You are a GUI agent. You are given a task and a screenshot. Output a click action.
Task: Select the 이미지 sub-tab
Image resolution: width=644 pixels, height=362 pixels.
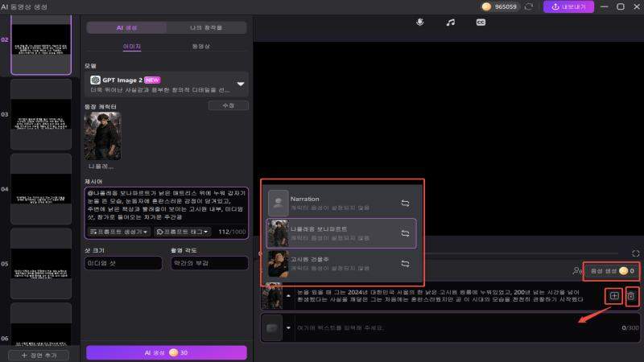pos(132,47)
